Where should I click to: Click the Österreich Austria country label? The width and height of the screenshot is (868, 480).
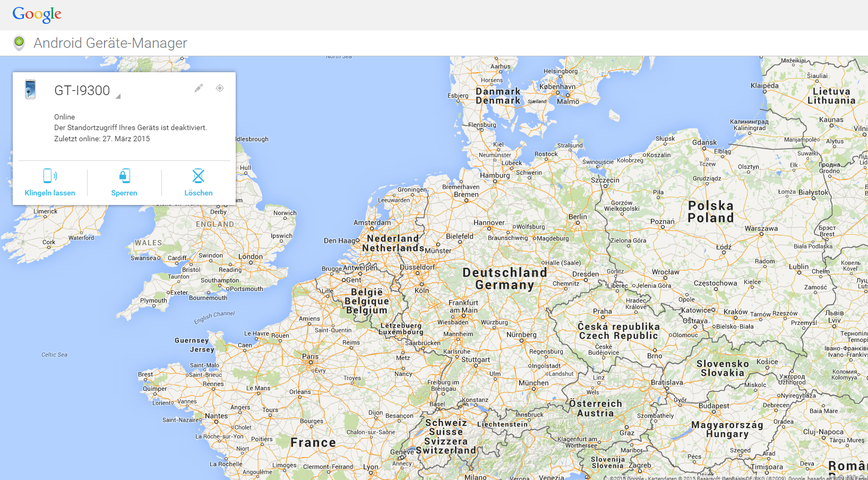pyautogui.click(x=595, y=408)
